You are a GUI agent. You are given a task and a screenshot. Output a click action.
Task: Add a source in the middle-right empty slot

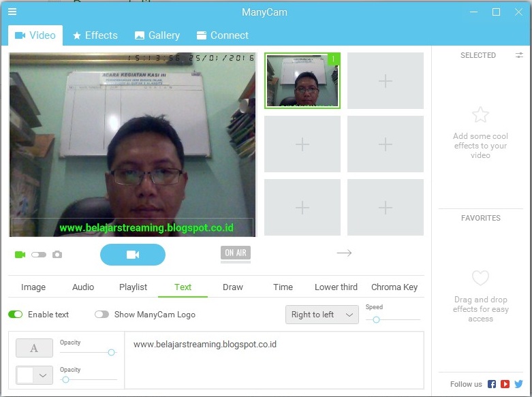386,144
